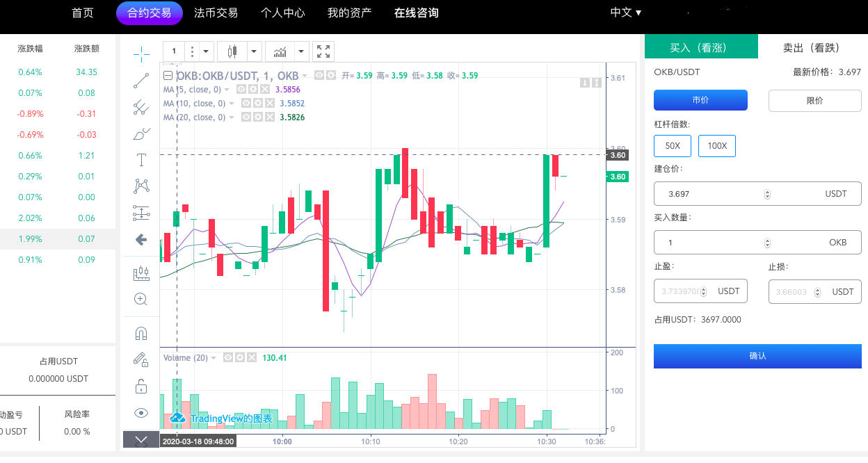Open settings gear for MA 10 indicator
Screen dimensions: 868x463
coord(257,103)
